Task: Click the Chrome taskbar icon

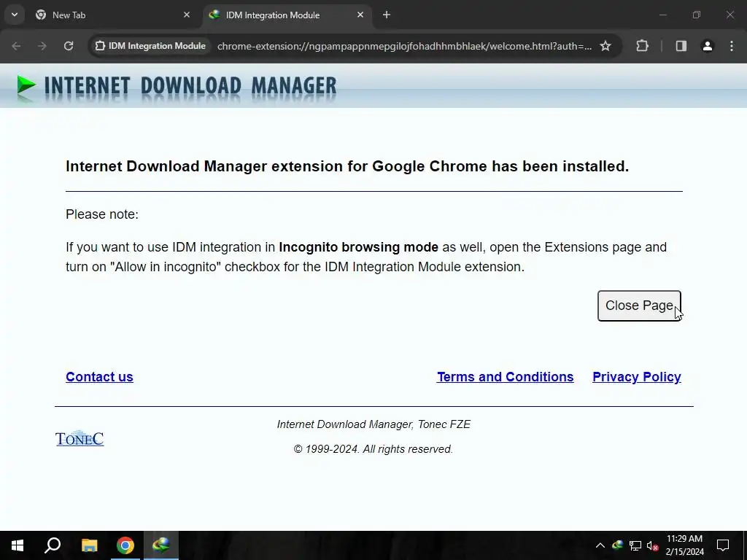Action: pyautogui.click(x=125, y=545)
